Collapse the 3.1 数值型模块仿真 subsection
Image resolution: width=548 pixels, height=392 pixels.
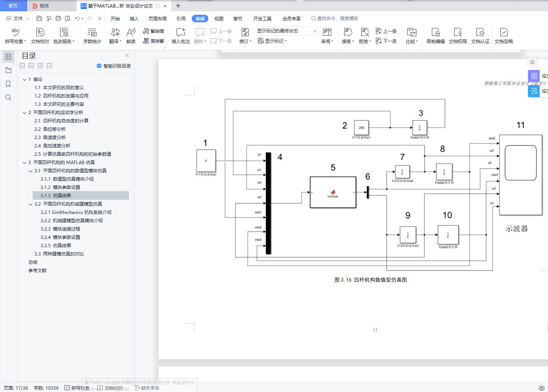click(31, 171)
